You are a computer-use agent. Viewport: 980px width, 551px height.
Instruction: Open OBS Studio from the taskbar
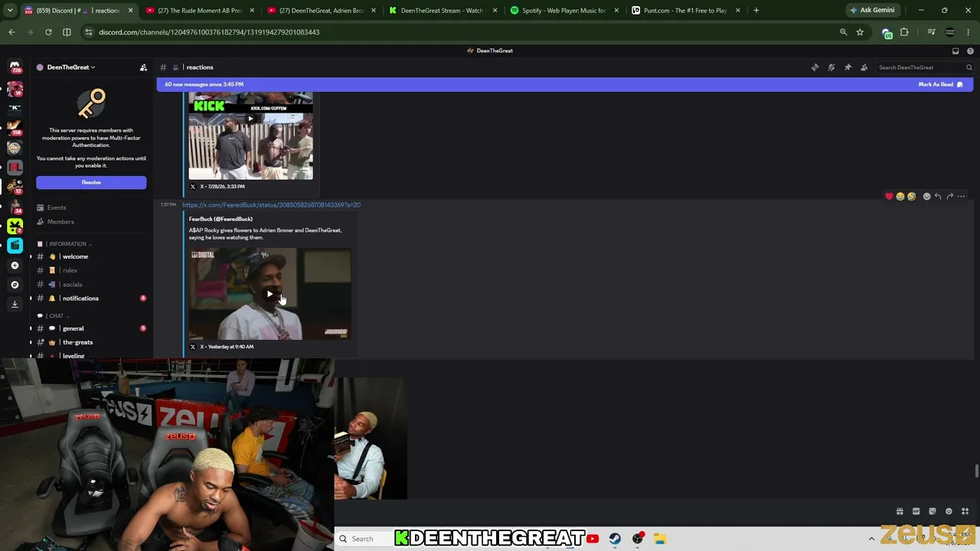[638, 539]
